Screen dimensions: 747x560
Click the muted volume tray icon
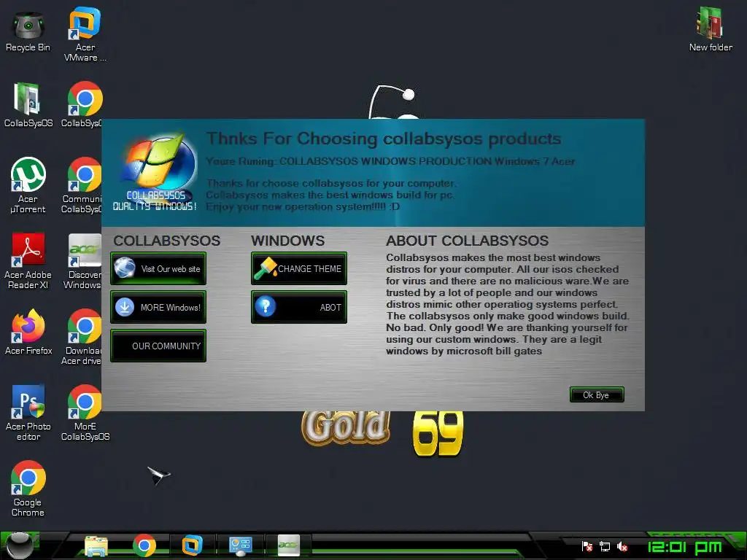pos(622,547)
